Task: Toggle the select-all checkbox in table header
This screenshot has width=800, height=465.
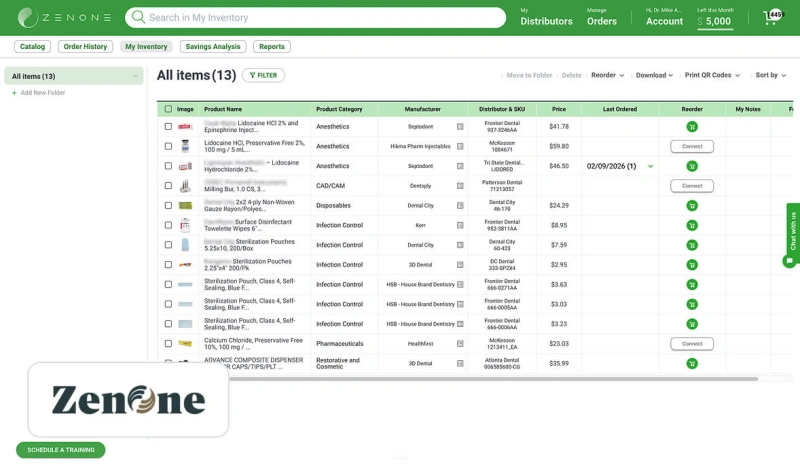Action: click(168, 109)
